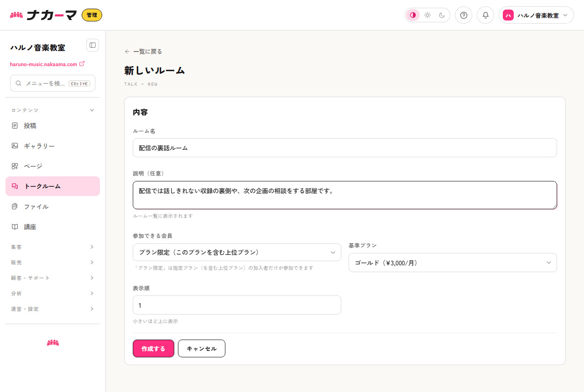Open ページ menu item
The width and height of the screenshot is (584, 392).
[52, 166]
